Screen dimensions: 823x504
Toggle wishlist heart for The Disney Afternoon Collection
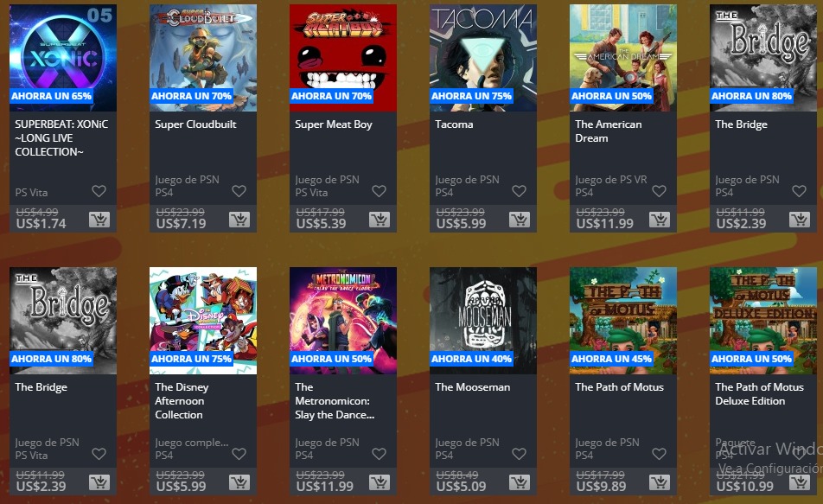(x=239, y=454)
